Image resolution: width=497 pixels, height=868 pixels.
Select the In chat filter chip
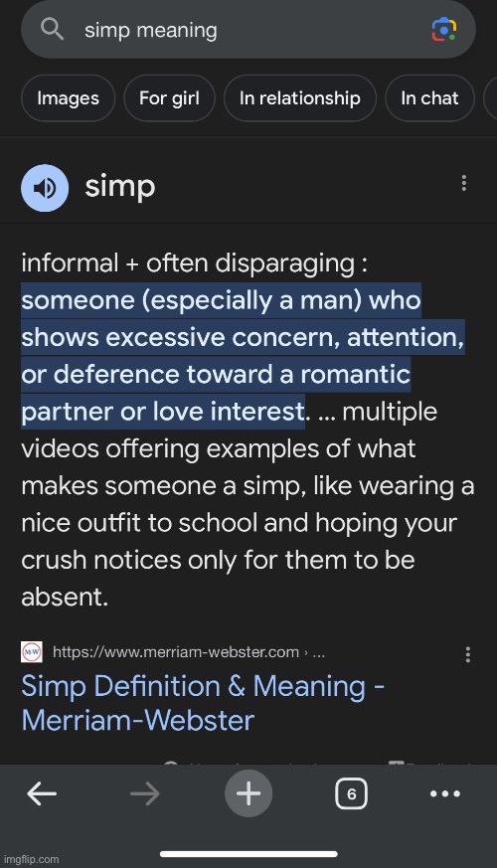[x=429, y=98]
